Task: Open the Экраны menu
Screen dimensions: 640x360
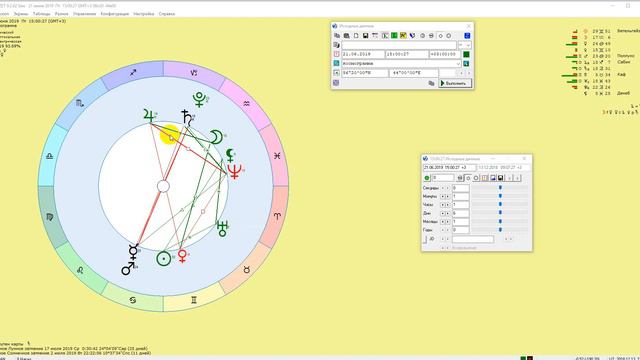Action: point(20,14)
